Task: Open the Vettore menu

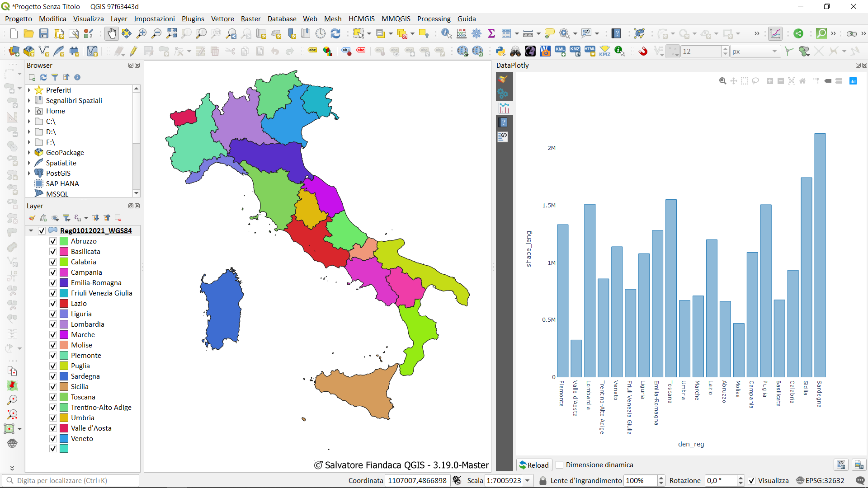Action: [x=222, y=19]
